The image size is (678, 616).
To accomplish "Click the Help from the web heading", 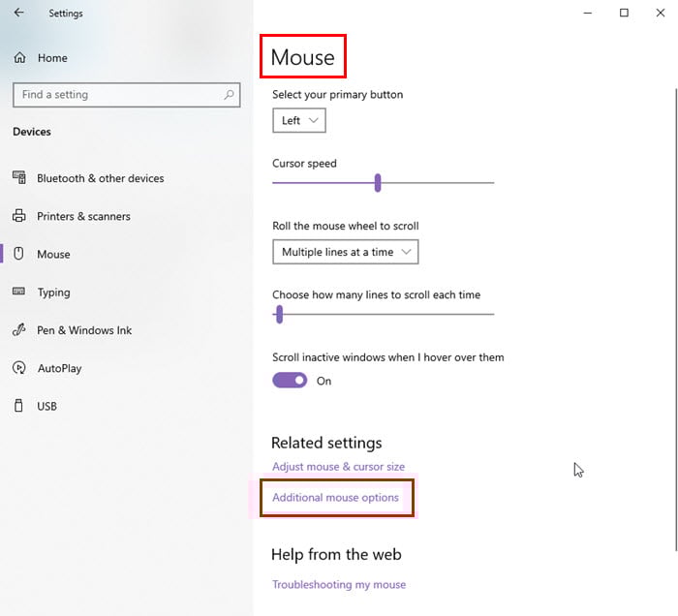I will [336, 555].
